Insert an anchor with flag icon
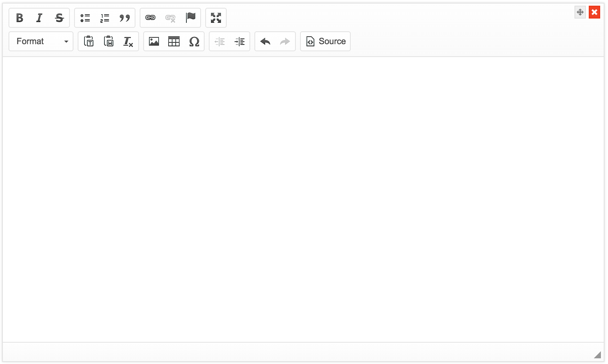Viewport: 608px width, 364px height. coord(191,18)
